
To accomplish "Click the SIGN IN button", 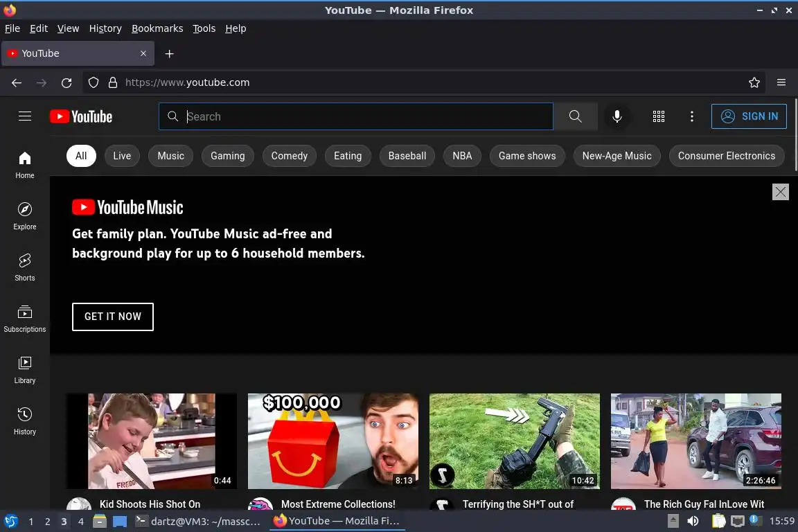I will [x=749, y=116].
